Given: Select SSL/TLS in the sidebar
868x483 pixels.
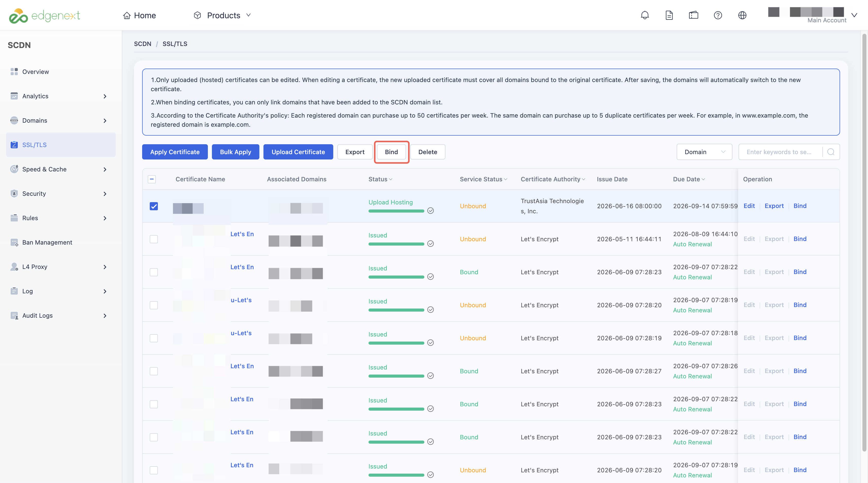Looking at the screenshot, I should click(61, 144).
